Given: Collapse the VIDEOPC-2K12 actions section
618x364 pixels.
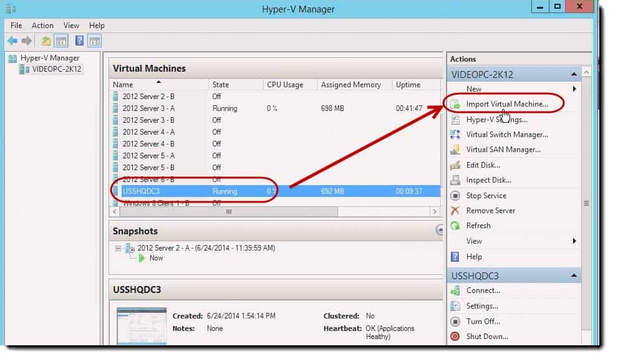Looking at the screenshot, I should [574, 74].
